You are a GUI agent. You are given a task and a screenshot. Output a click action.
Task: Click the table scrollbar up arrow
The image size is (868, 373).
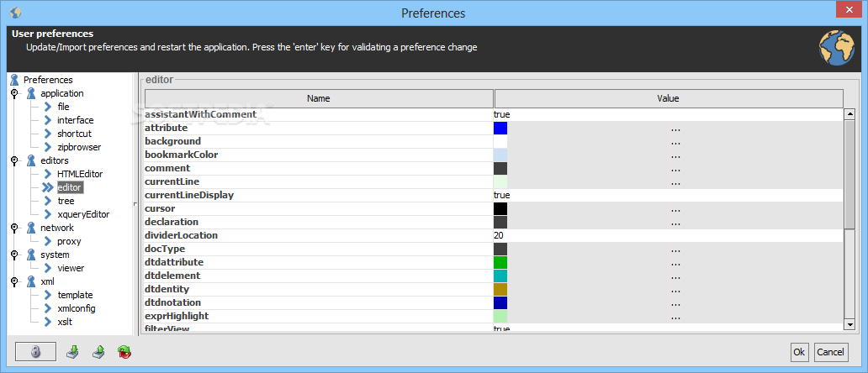849,114
